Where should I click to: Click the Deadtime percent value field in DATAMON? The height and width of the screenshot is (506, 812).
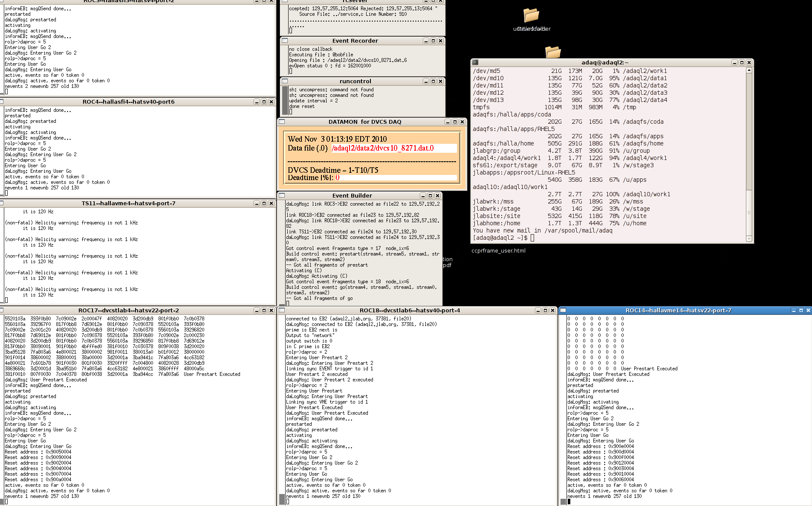click(396, 177)
